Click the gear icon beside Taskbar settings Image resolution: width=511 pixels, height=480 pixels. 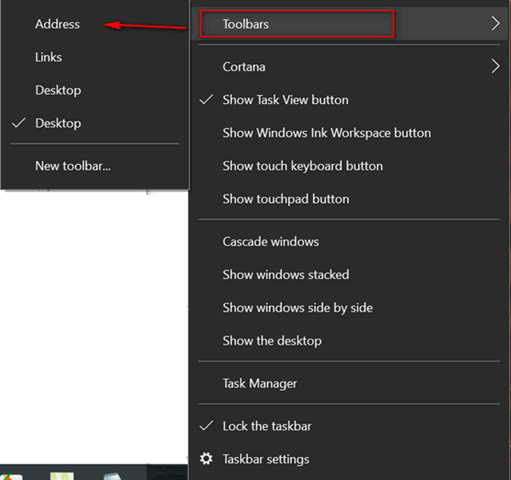(x=206, y=459)
